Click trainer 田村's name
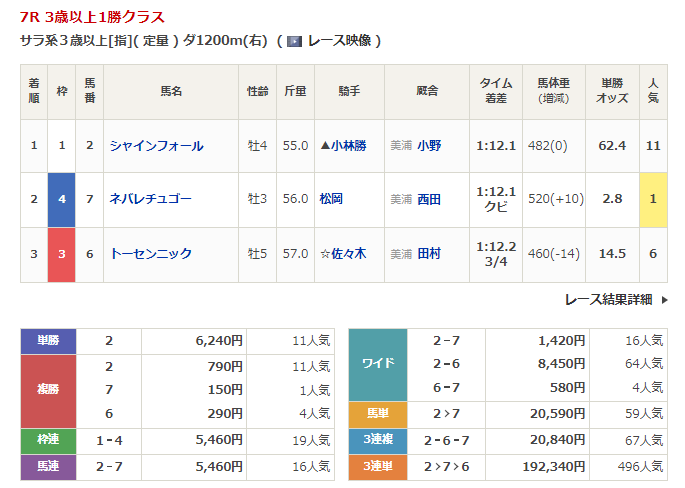Viewport: 685px width, 488px height. pyautogui.click(x=429, y=254)
